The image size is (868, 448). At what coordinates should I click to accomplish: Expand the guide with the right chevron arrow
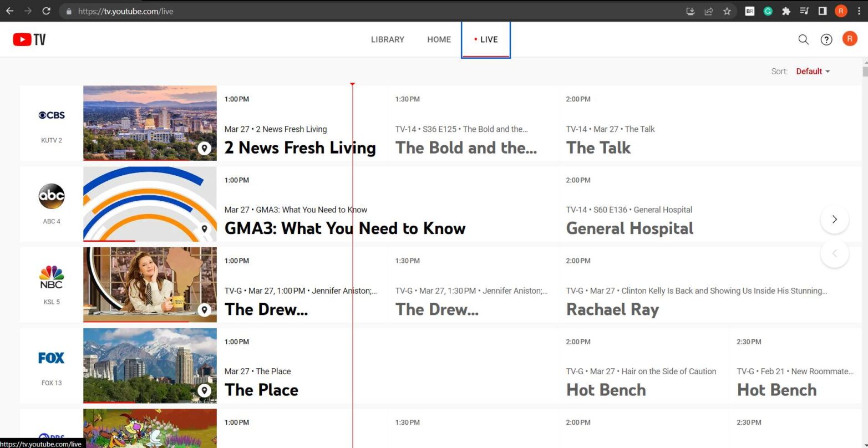(x=834, y=219)
